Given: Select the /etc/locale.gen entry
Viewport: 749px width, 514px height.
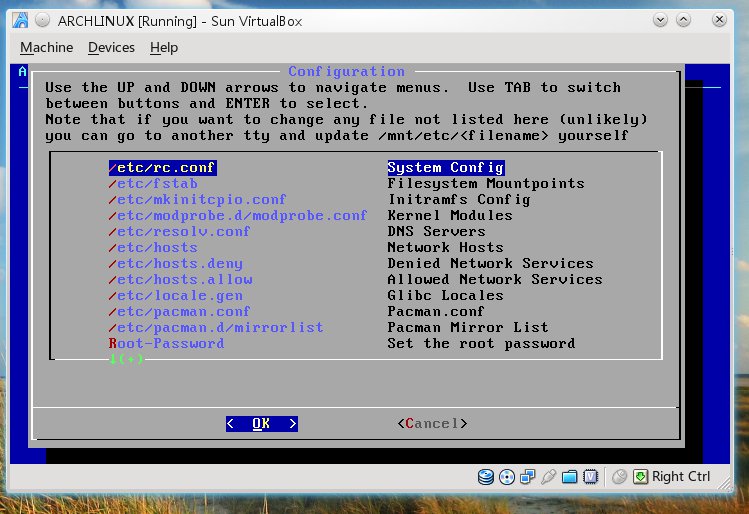Looking at the screenshot, I should click(x=175, y=296).
